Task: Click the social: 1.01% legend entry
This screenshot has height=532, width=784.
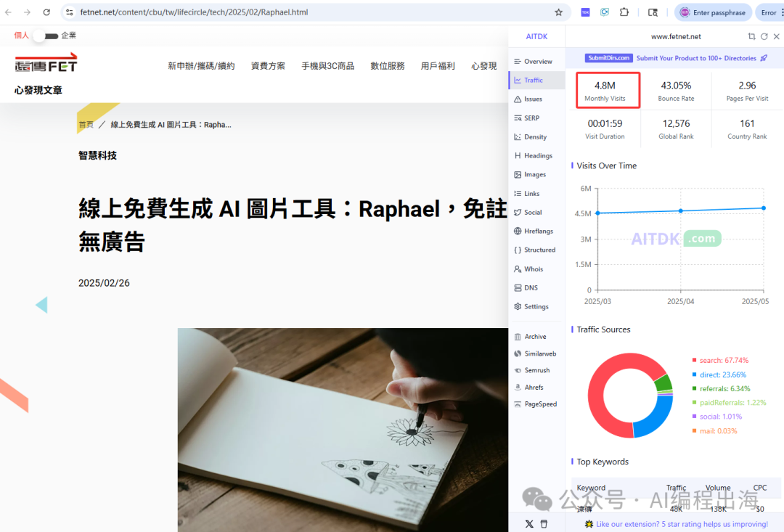Action: click(717, 417)
